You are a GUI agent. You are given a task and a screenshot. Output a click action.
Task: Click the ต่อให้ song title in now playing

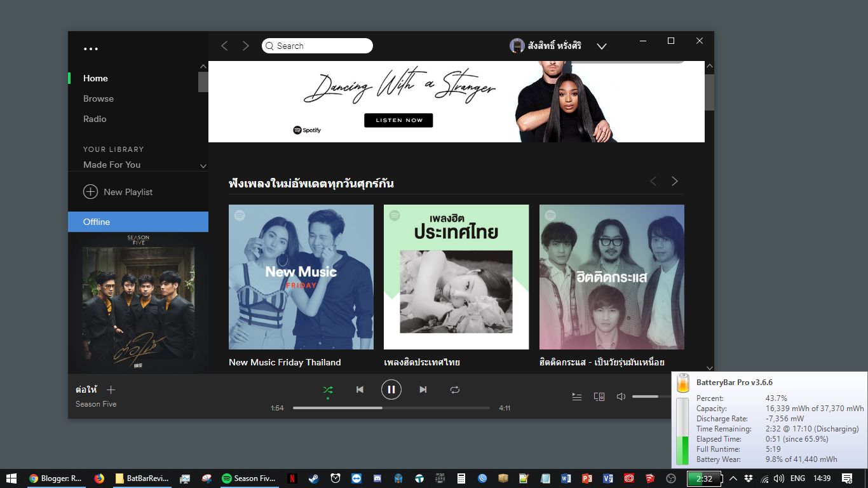point(86,390)
